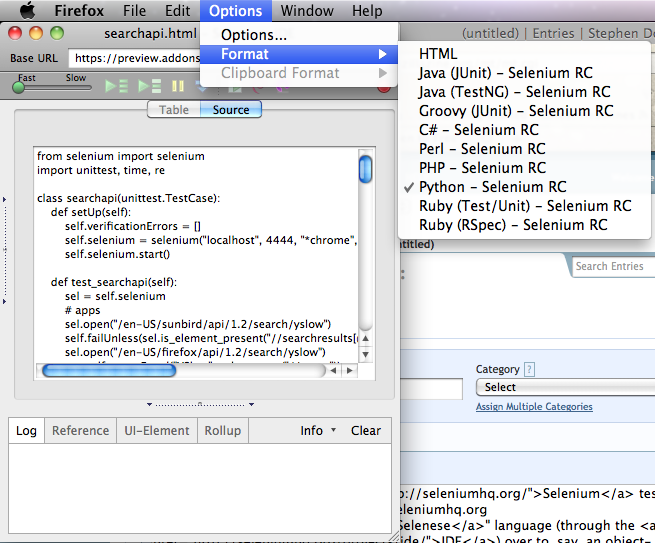The height and width of the screenshot is (543, 655).
Task: Click the vertical scrollbar thumb in source pane
Action: pos(366,169)
